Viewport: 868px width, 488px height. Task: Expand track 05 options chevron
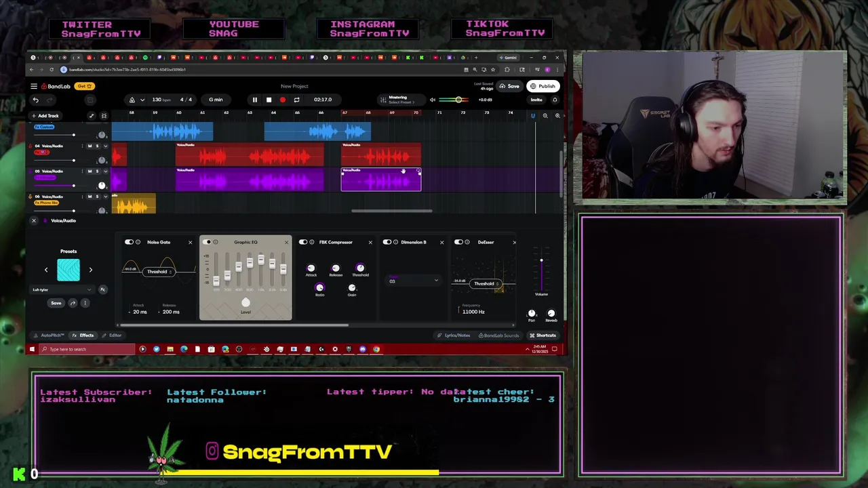pyautogui.click(x=104, y=171)
